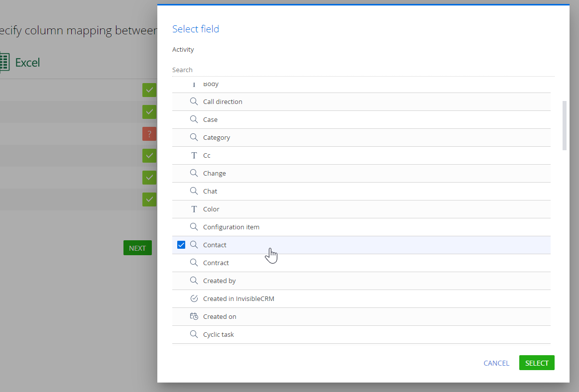
Task: Click the text-type icon beside Cc
Action: [194, 155]
